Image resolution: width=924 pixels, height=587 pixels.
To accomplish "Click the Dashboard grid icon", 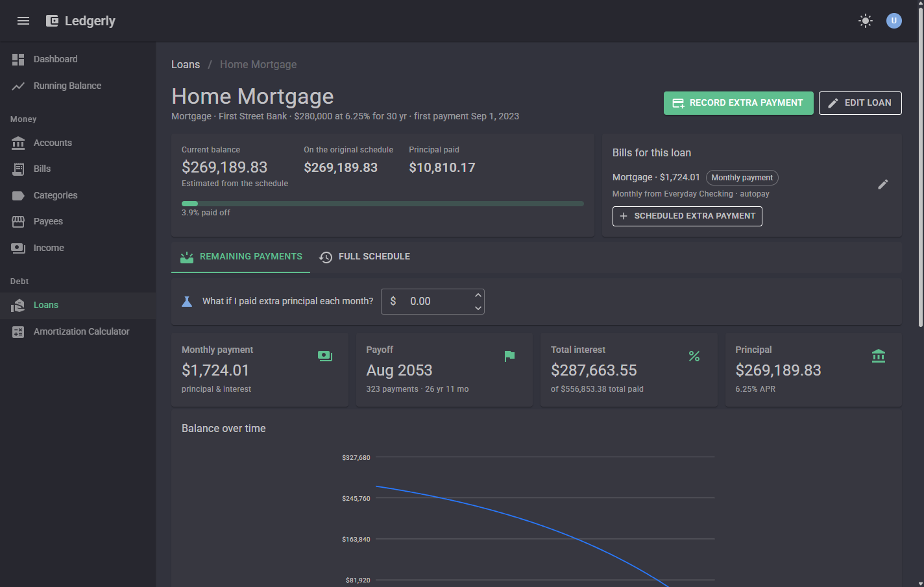I will pyautogui.click(x=18, y=60).
